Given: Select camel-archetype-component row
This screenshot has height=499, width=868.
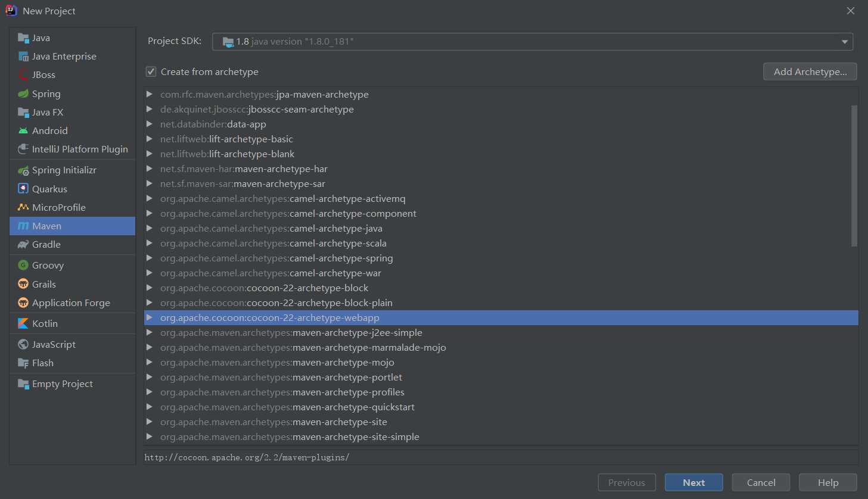Looking at the screenshot, I should pos(501,213).
